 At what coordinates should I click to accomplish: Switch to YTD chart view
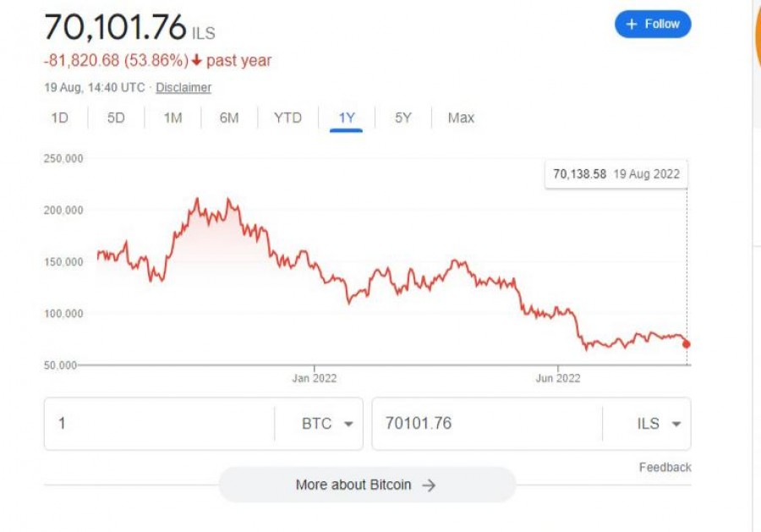coord(287,118)
